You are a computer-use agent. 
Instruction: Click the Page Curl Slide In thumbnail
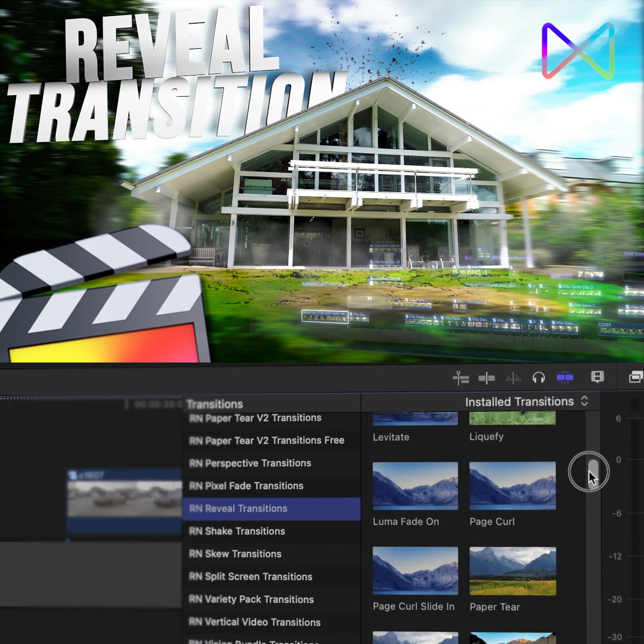point(415,571)
